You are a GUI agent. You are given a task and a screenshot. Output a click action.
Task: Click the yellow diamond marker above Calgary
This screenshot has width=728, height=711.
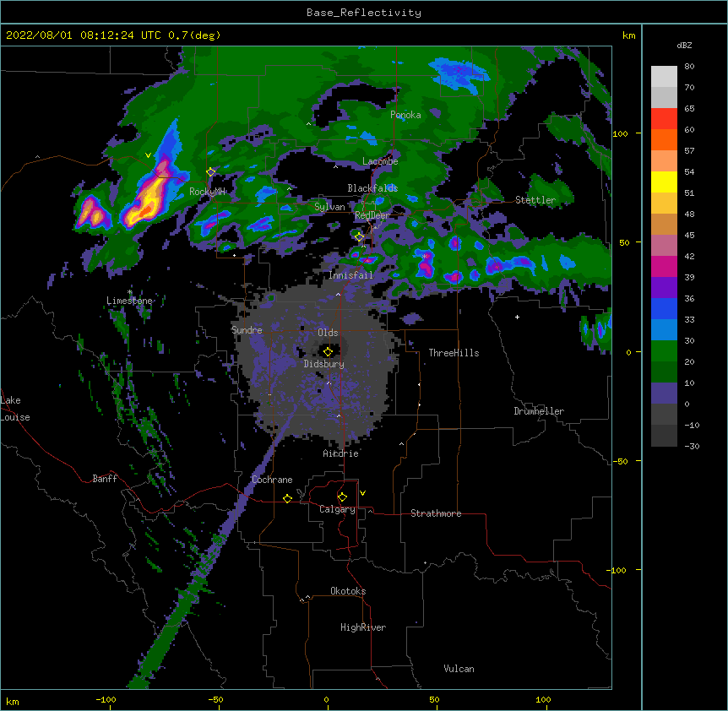pos(342,497)
